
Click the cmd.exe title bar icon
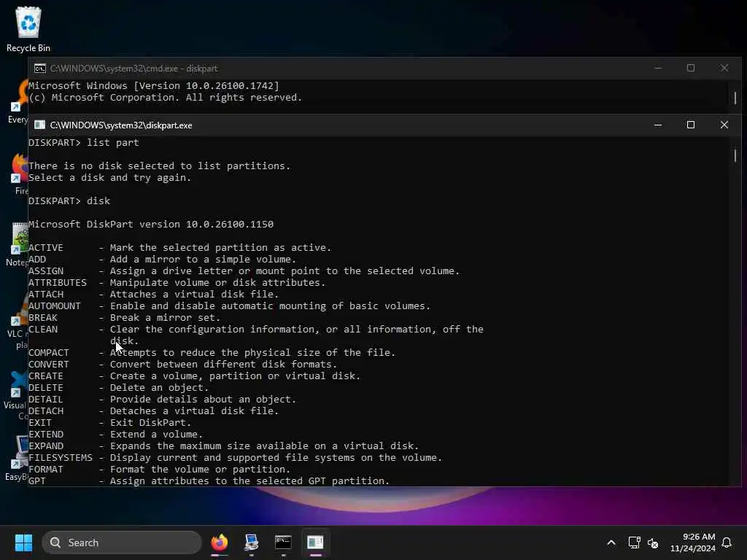click(x=40, y=68)
